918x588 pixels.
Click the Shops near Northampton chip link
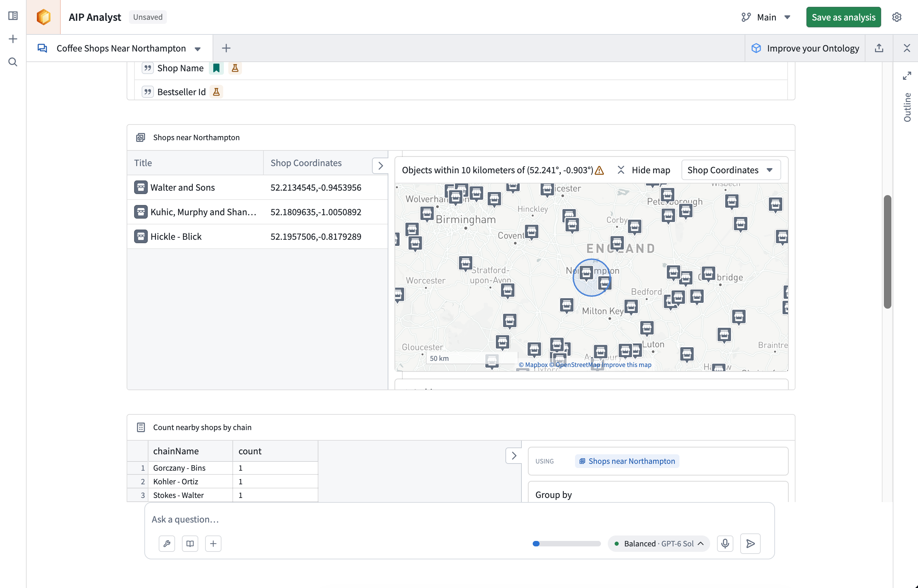(627, 461)
